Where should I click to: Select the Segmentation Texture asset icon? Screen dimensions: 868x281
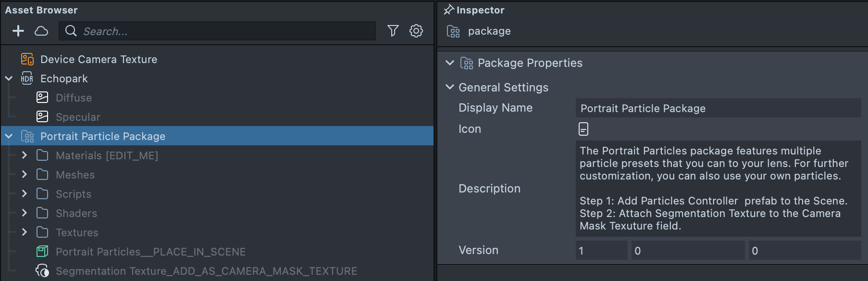(42, 271)
